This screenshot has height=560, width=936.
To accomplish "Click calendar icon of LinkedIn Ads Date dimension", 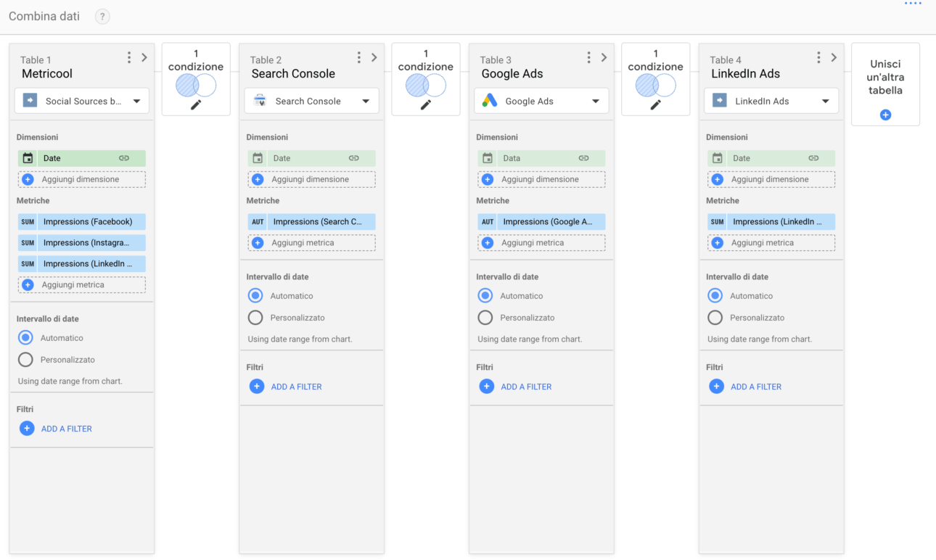I will pyautogui.click(x=718, y=158).
